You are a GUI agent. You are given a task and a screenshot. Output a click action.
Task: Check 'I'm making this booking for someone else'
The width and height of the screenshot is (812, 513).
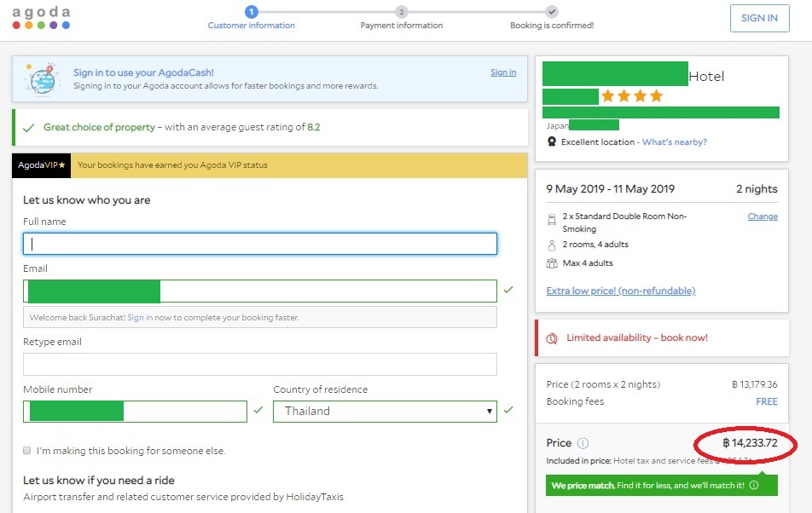27,451
